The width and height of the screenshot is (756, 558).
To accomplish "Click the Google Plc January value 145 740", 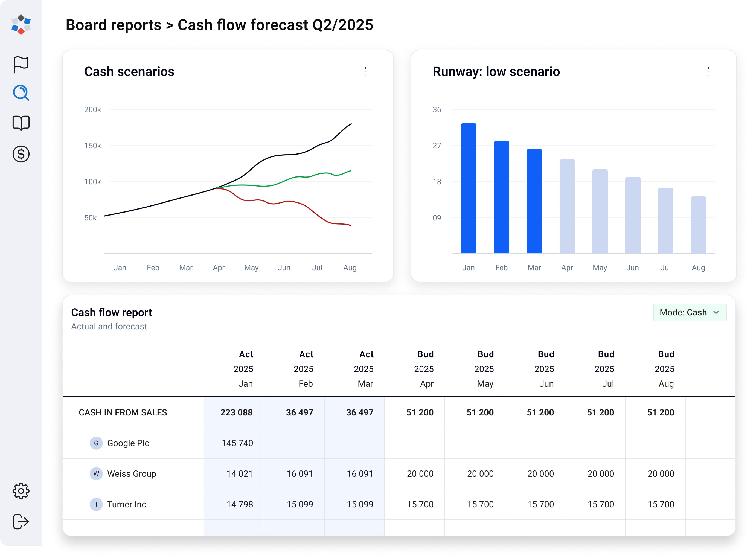I will pyautogui.click(x=237, y=443).
